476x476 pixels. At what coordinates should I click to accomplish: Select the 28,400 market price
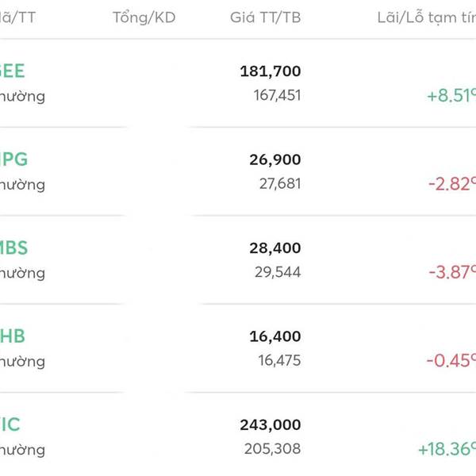[274, 248]
